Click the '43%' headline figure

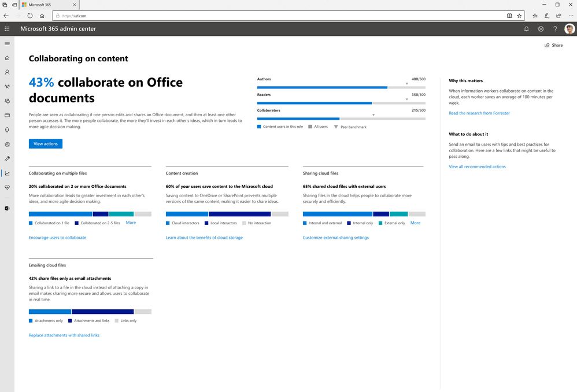(x=41, y=83)
